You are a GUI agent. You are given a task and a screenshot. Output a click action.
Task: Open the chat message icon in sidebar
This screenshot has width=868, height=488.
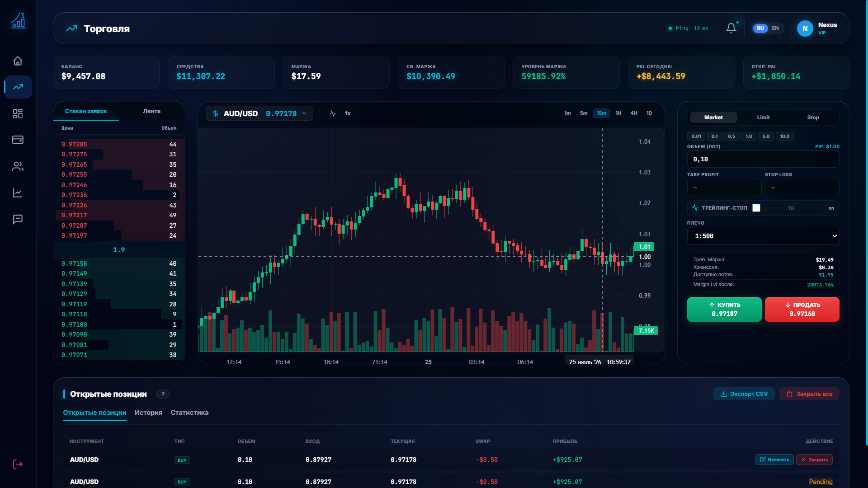(x=18, y=219)
